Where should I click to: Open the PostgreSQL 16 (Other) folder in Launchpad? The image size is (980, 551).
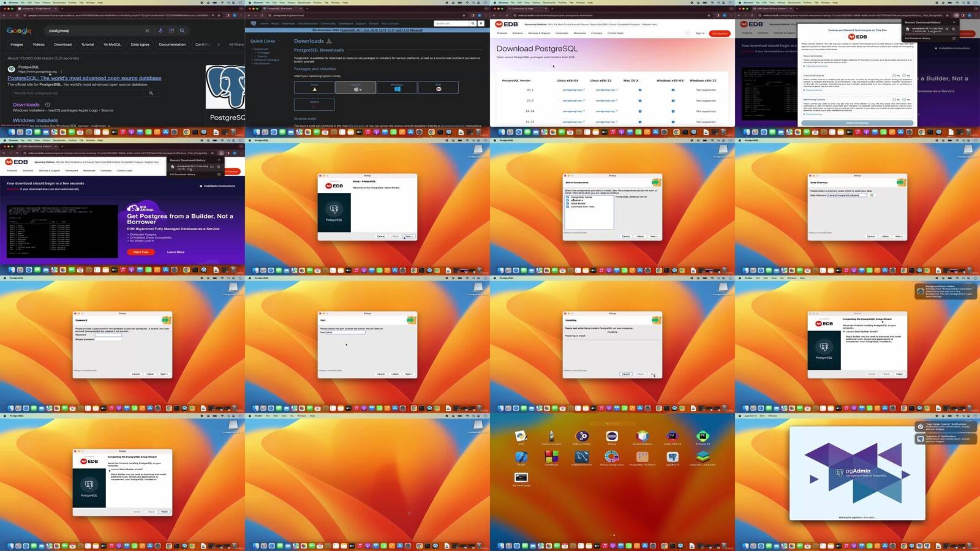click(642, 458)
